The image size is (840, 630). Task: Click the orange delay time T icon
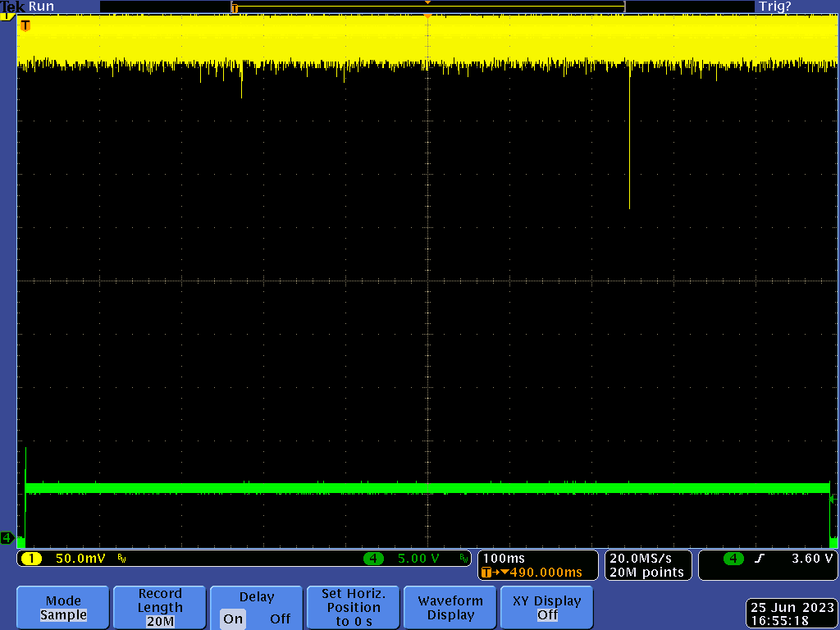pyautogui.click(x=487, y=572)
